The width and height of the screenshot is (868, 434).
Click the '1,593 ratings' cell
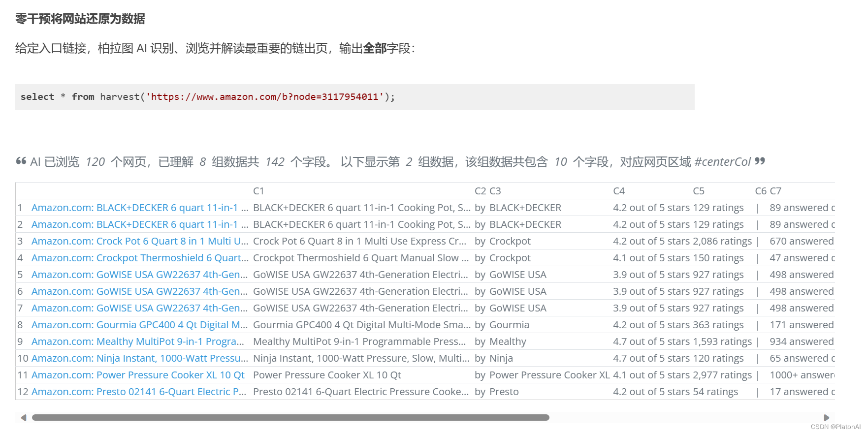(722, 341)
